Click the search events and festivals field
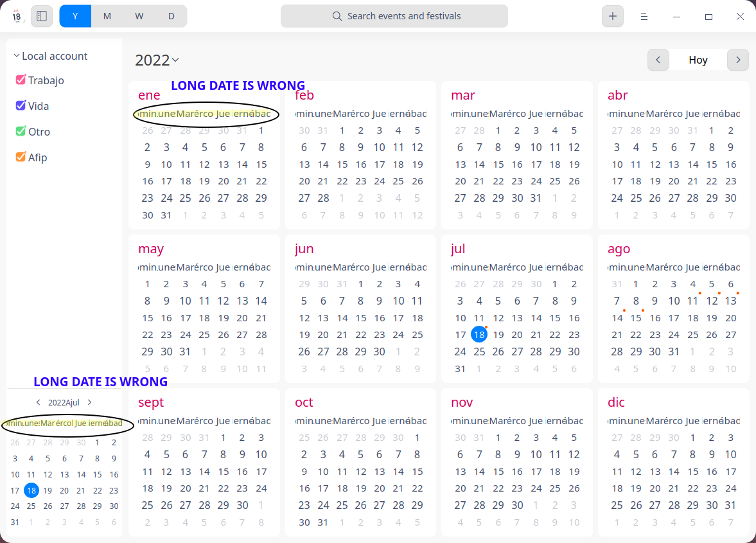This screenshot has width=756, height=543. click(x=394, y=16)
